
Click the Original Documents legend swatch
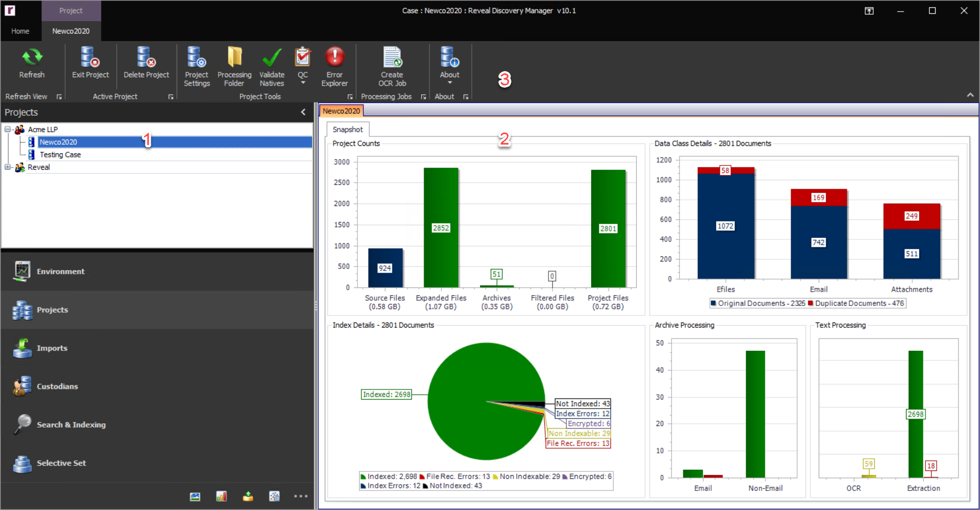click(x=713, y=303)
